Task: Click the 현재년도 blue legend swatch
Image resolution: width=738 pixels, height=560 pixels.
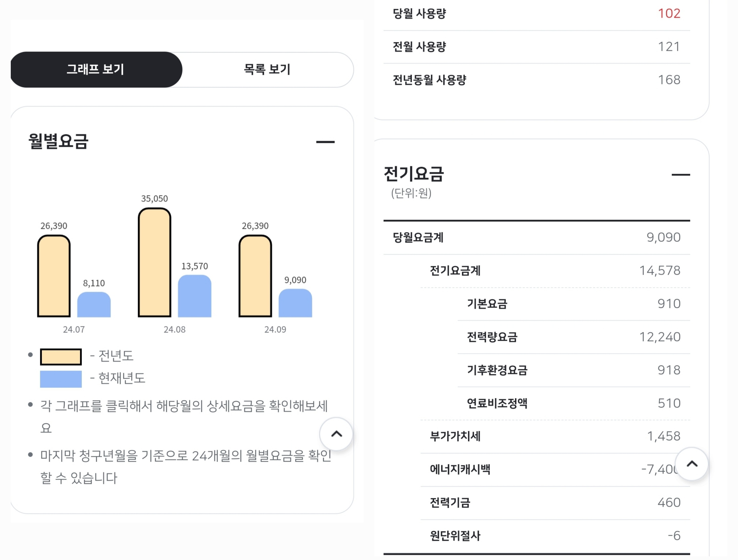Action: 61,379
